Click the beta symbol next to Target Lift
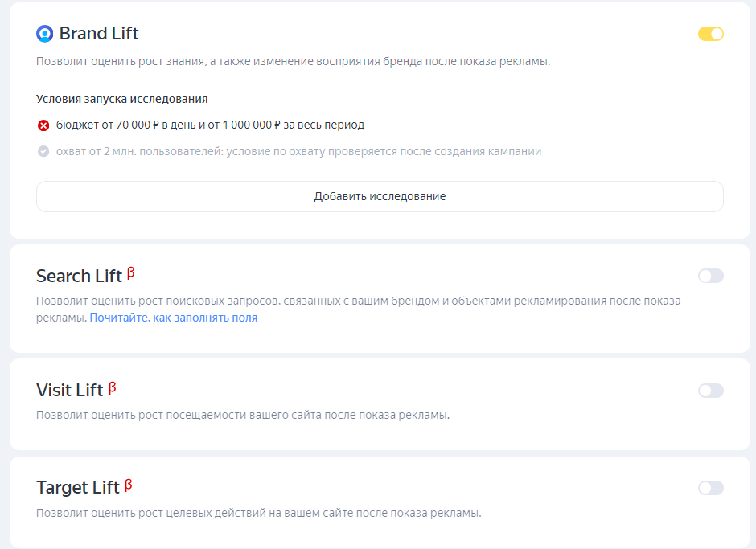The width and height of the screenshot is (756, 549). [x=128, y=485]
